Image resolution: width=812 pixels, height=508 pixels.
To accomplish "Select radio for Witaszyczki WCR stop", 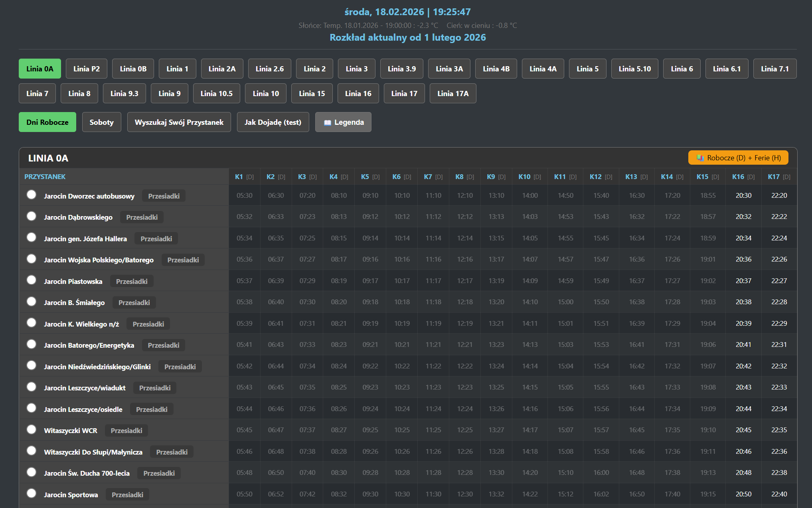I will click(32, 429).
